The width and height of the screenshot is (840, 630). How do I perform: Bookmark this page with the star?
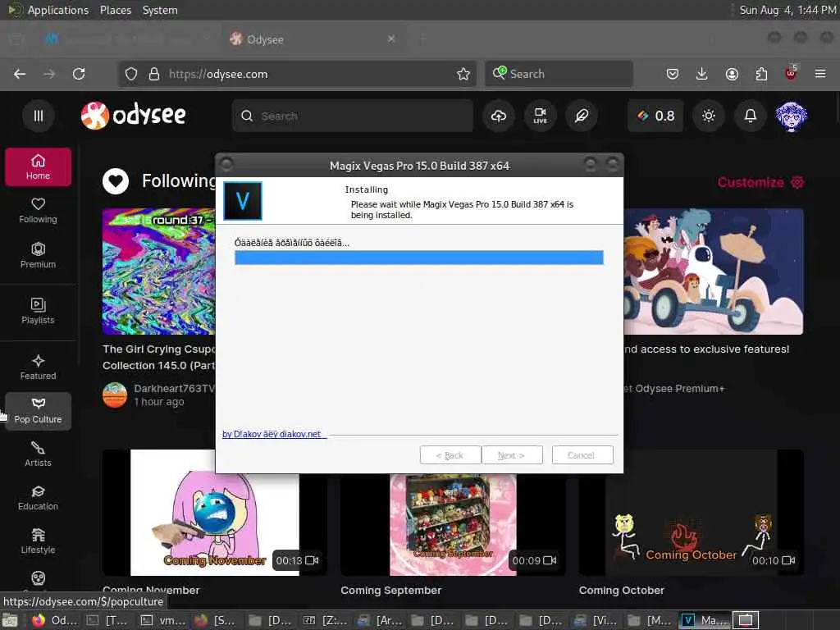(x=463, y=74)
